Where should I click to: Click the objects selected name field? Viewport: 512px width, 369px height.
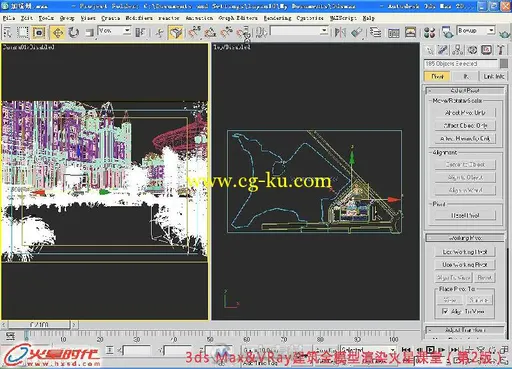[x=461, y=64]
